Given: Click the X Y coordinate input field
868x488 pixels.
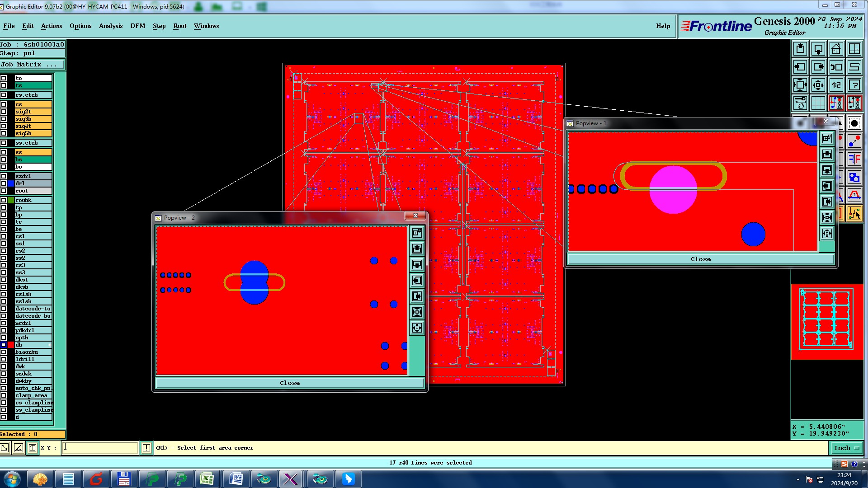Looking at the screenshot, I should click(x=100, y=448).
